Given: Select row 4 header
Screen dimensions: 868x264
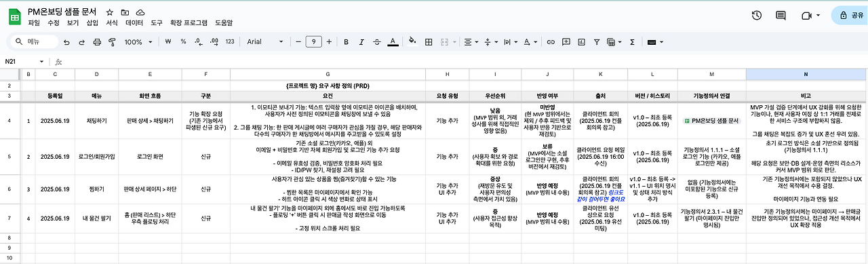Looking at the screenshot, I should [9, 120].
